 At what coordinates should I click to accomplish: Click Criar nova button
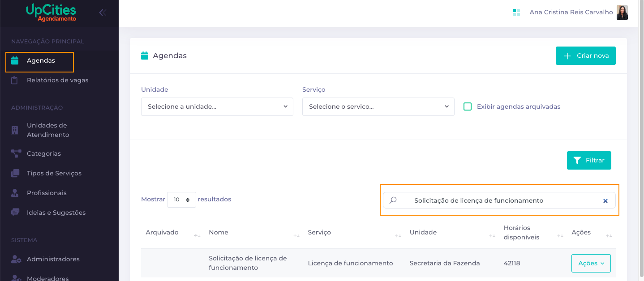point(586,56)
